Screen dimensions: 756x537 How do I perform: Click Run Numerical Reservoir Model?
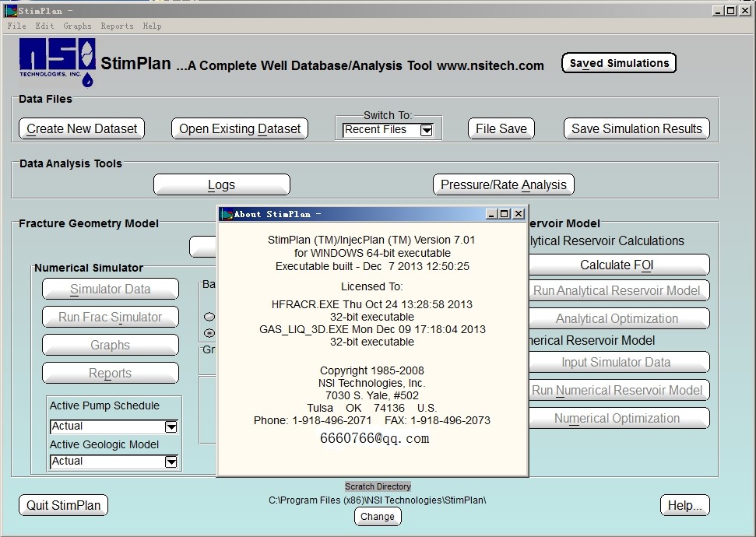(x=619, y=390)
